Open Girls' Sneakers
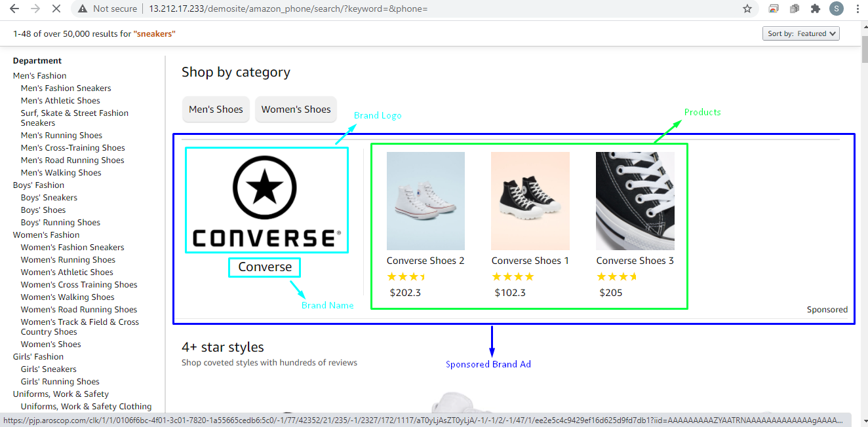Screen dimensions: 868x427 click(49, 369)
